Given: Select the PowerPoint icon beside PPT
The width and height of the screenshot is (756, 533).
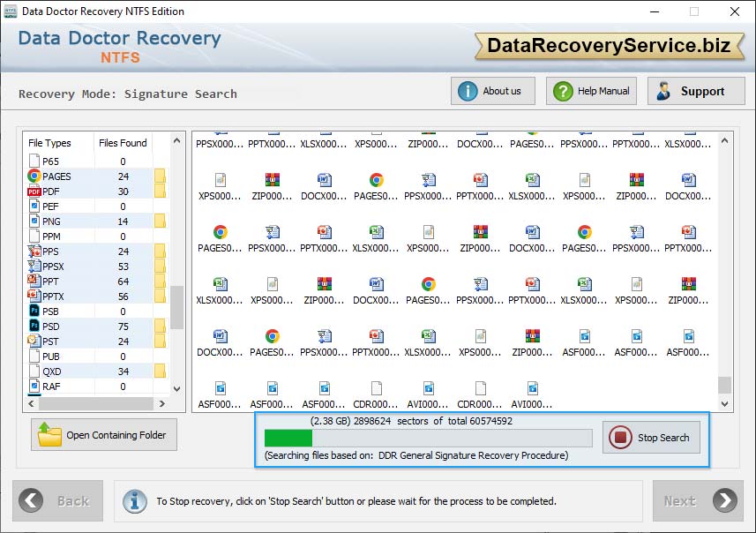Looking at the screenshot, I should [x=34, y=281].
